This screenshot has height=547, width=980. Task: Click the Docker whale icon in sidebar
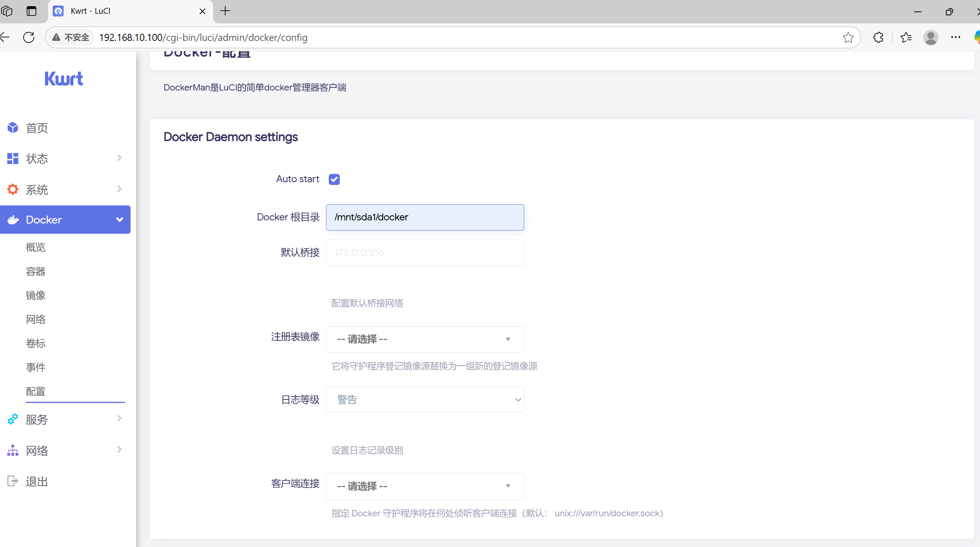click(13, 220)
